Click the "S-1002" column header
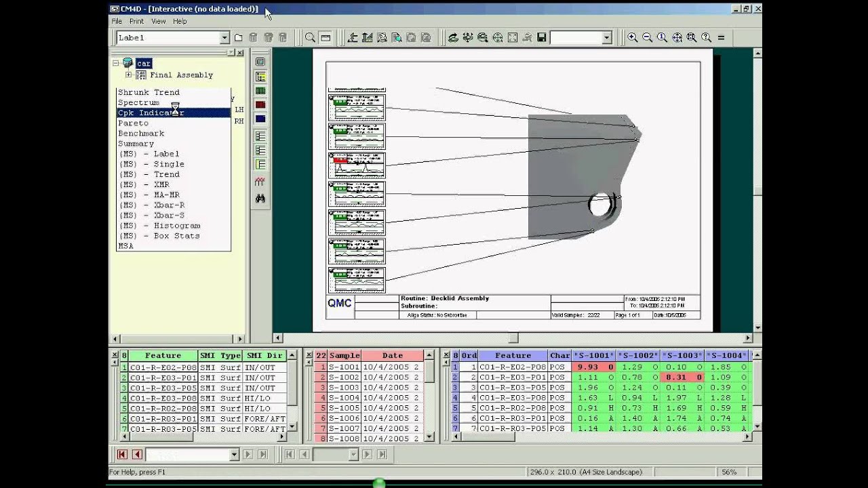The width and height of the screenshot is (868, 488). pyautogui.click(x=638, y=355)
